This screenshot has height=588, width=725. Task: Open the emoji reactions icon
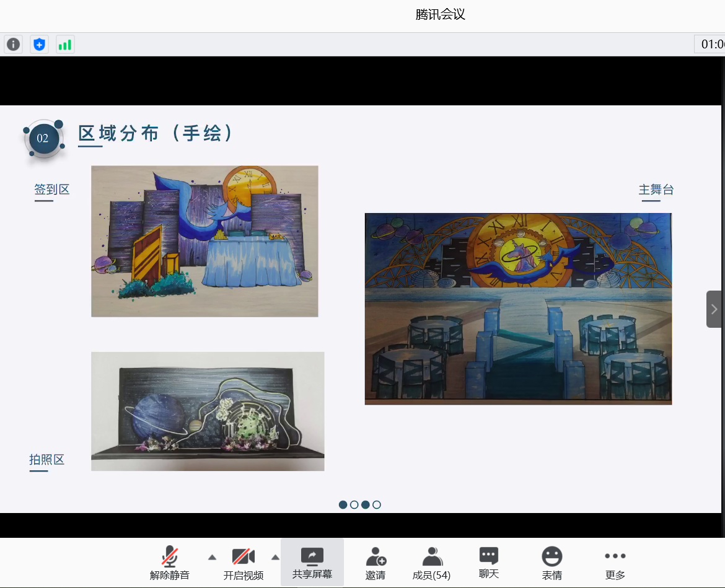(x=551, y=563)
